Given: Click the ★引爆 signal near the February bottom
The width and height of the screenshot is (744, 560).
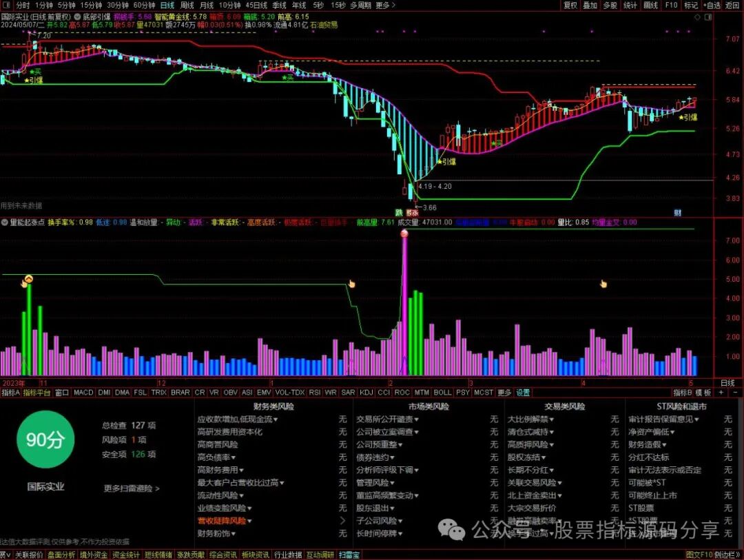Looking at the screenshot, I should click(446, 162).
